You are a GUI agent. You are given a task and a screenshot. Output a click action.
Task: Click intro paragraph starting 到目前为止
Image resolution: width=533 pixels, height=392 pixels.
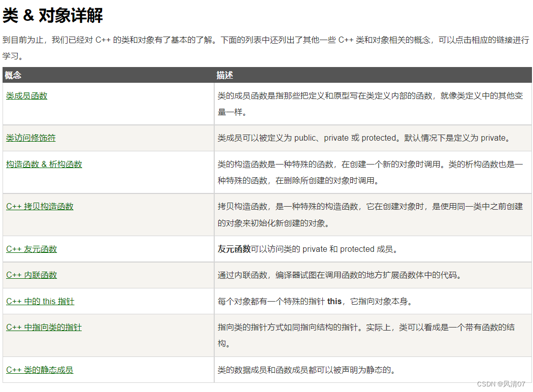pos(266,48)
